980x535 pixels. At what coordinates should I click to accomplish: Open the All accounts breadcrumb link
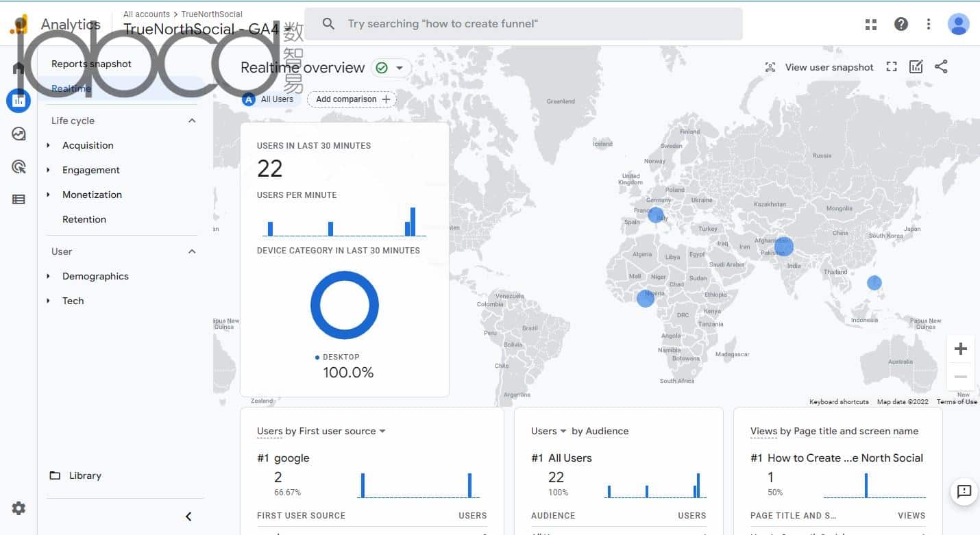147,14
